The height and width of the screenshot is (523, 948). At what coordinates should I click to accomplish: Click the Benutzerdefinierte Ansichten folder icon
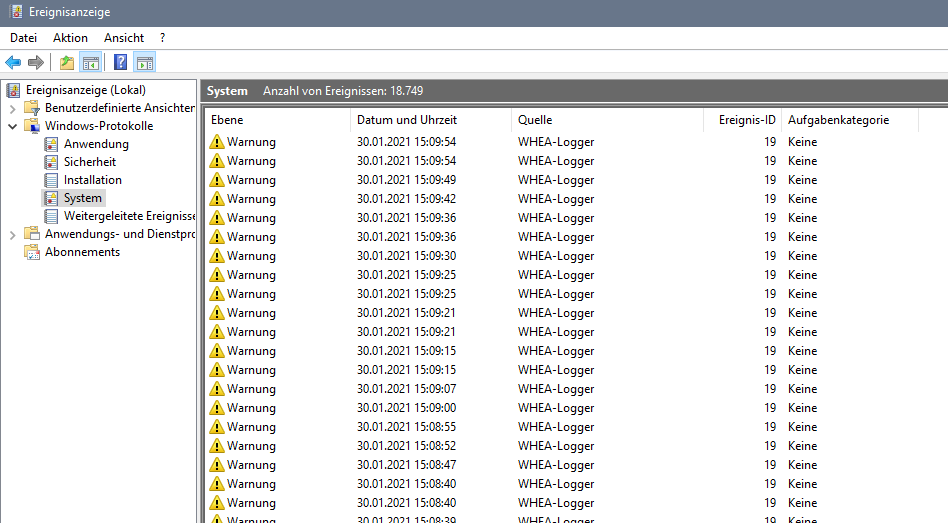(x=31, y=108)
